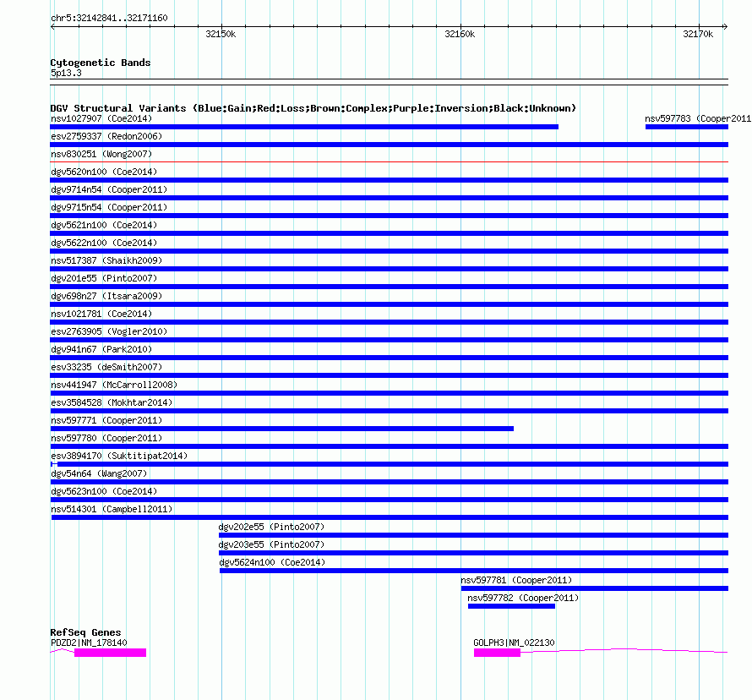
Task: Click the GOLPH3|NM_022130 gene label
Action: pyautogui.click(x=514, y=643)
